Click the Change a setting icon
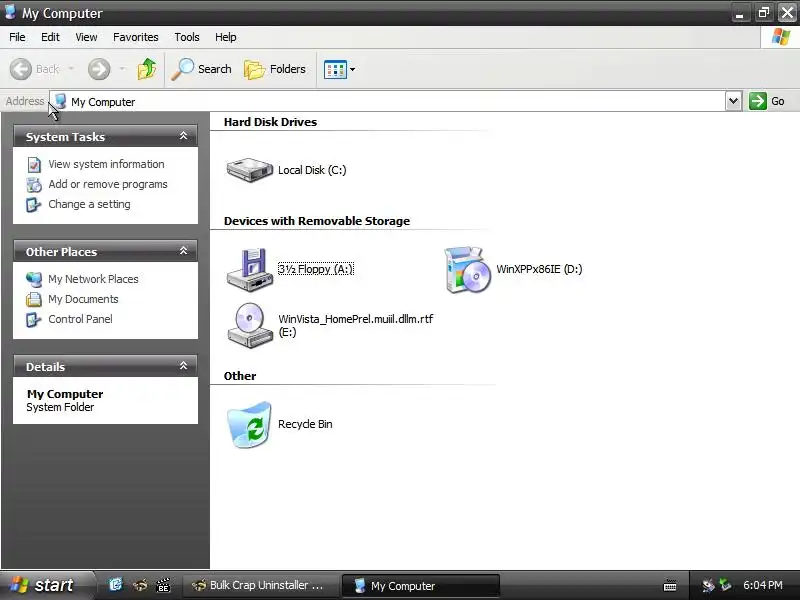This screenshot has width=800, height=600. click(x=34, y=204)
